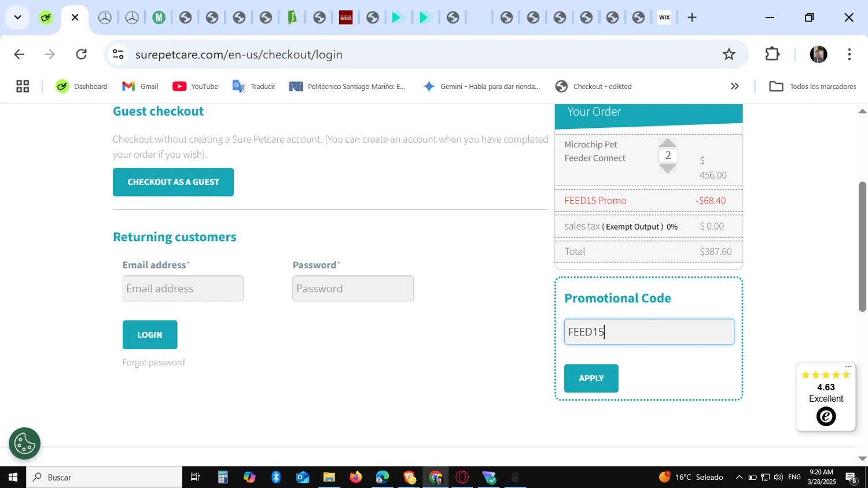Click the scrollbar down arrow

pos(862,459)
